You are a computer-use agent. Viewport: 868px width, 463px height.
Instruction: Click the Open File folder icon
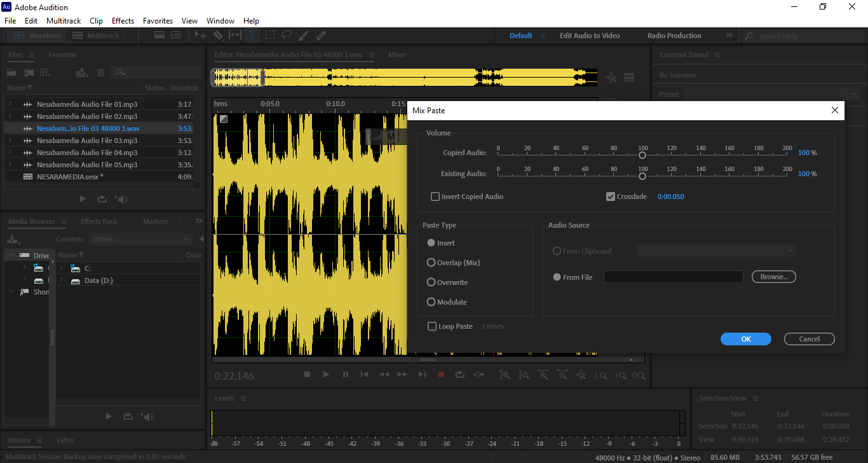click(11, 73)
